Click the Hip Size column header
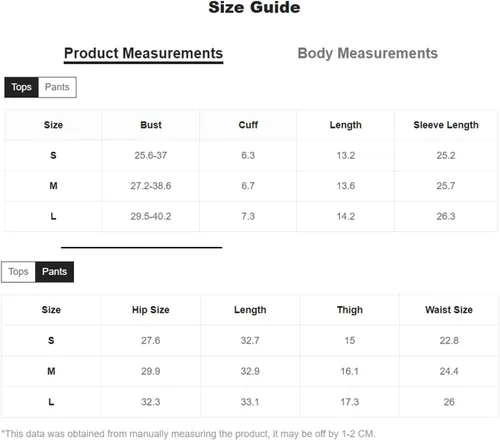The height and width of the screenshot is (440, 500). coord(151,310)
